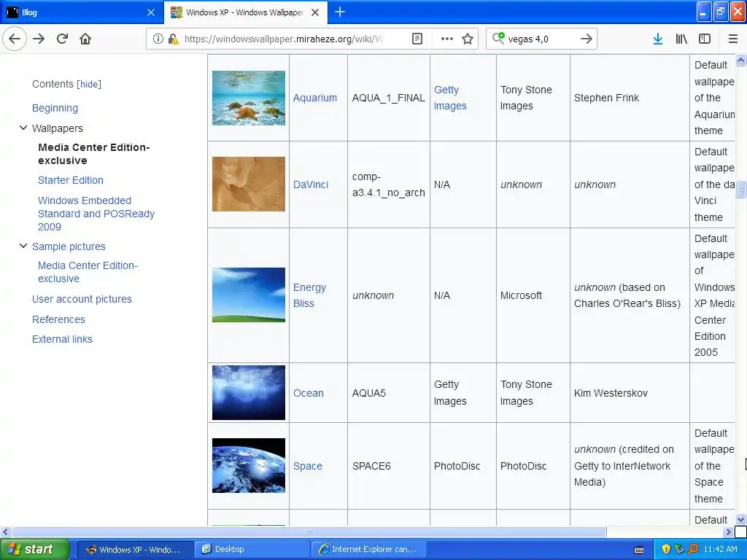Open page actions three-dot menu

coord(447,39)
